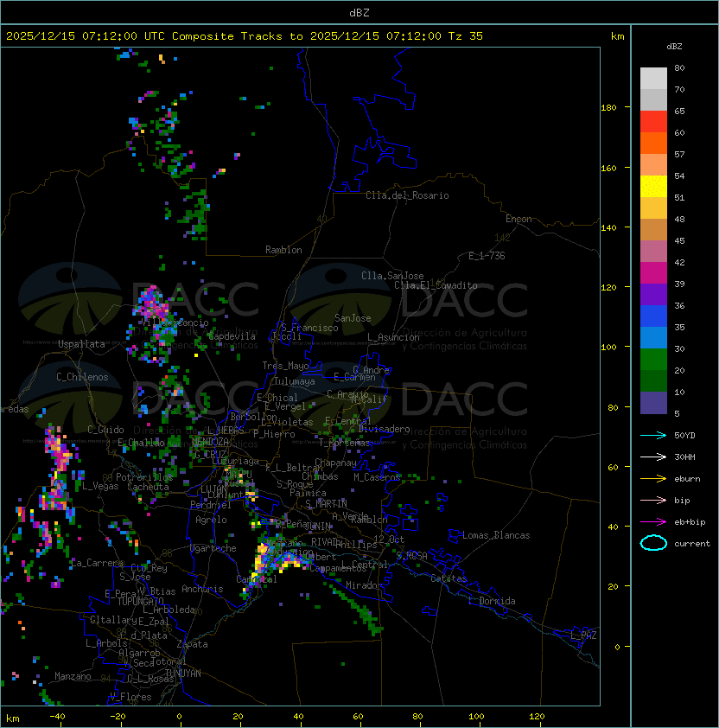
Task: Click the 'E_1-736' map label
Action: tap(487, 256)
